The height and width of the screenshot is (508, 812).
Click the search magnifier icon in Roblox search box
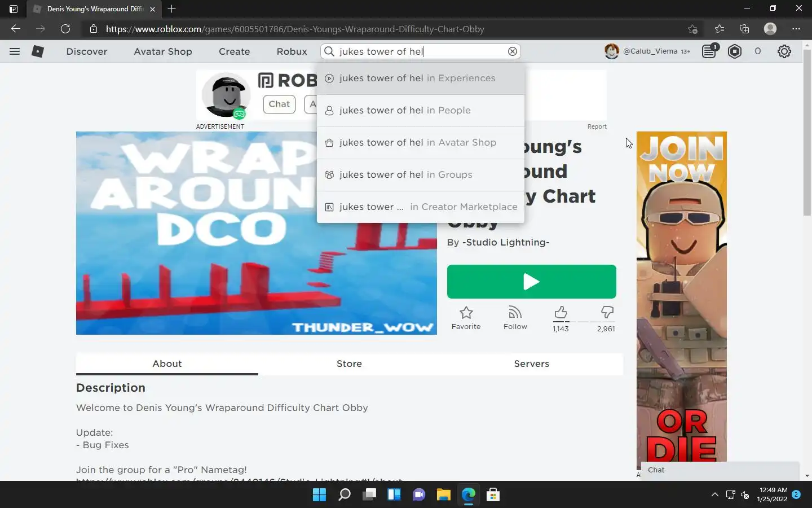pos(329,51)
